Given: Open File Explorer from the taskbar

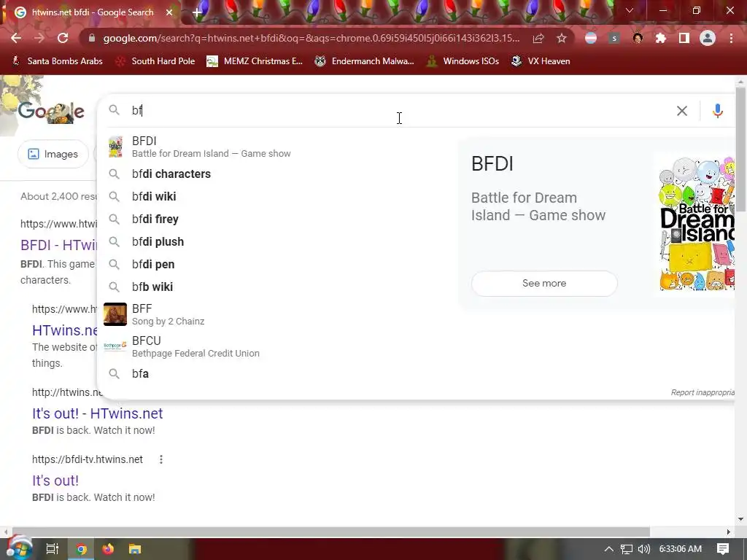Looking at the screenshot, I should point(135,549).
